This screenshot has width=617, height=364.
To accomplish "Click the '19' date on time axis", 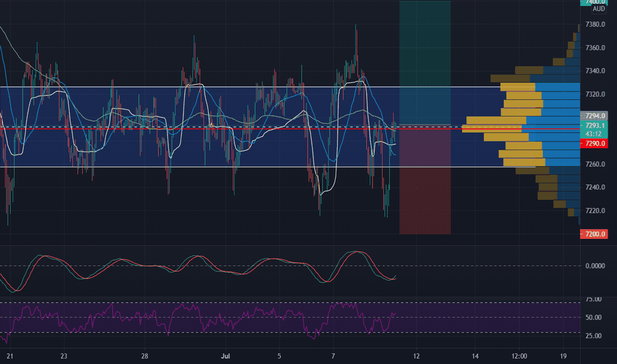I will pos(563,356).
